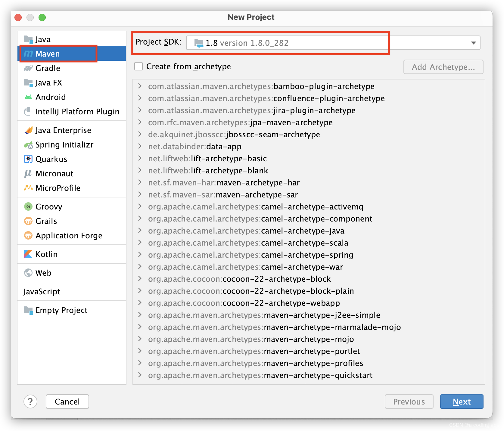Screen dimensions: 504x431
Task: Click the IntelliJ Platform Plugin icon
Action: pos(28,111)
